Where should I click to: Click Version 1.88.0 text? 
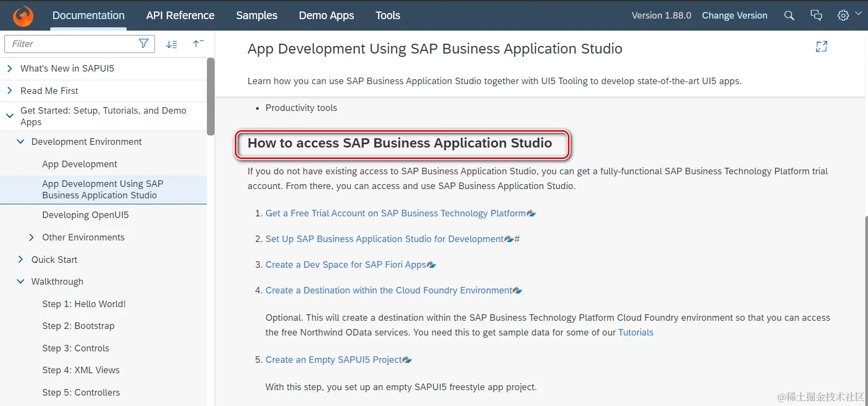coord(661,15)
